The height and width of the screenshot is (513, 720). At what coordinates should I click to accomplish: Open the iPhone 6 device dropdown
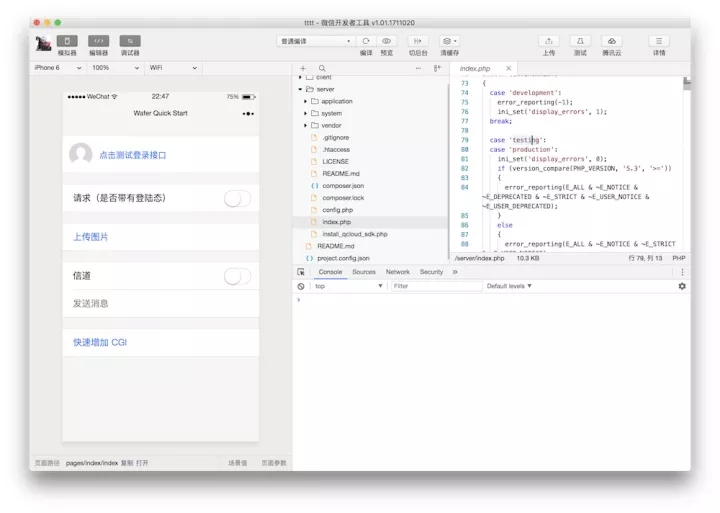tap(57, 68)
